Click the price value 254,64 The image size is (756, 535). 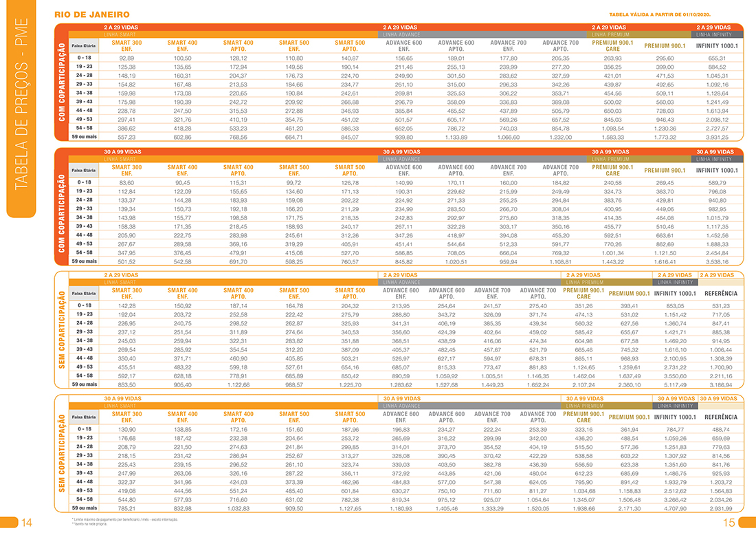(x=447, y=306)
